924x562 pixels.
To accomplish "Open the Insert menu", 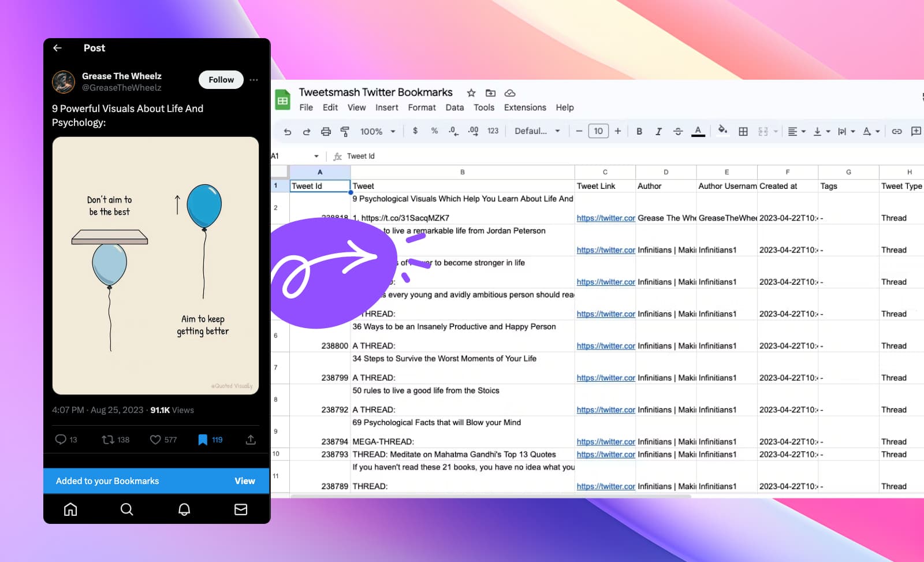I will (x=386, y=107).
